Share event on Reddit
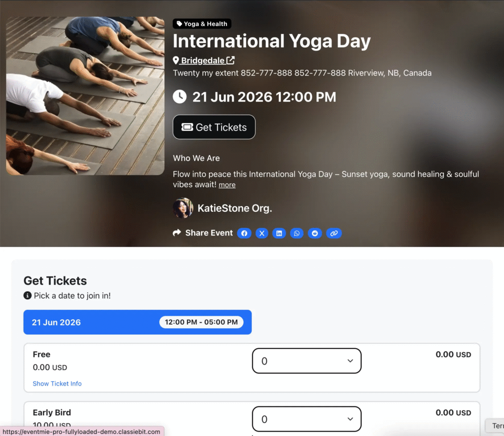 coord(315,233)
